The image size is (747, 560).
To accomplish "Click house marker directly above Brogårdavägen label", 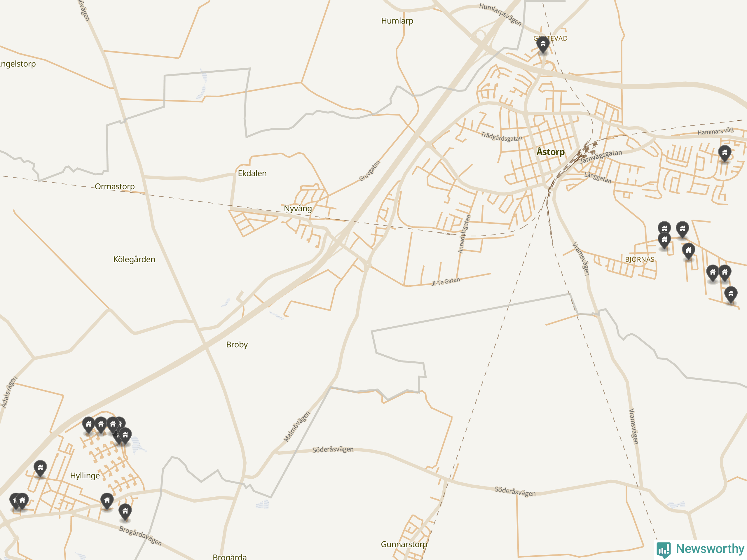I will tap(125, 512).
